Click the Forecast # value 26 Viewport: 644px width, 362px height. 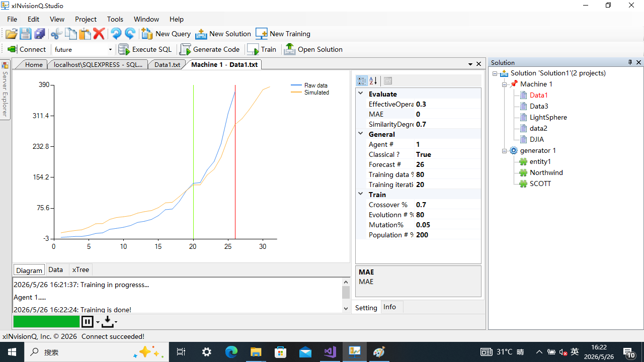[x=447, y=164]
